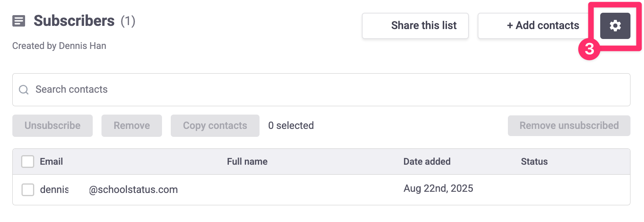
Task: Check the dennis contact row checkbox
Action: pyautogui.click(x=27, y=189)
